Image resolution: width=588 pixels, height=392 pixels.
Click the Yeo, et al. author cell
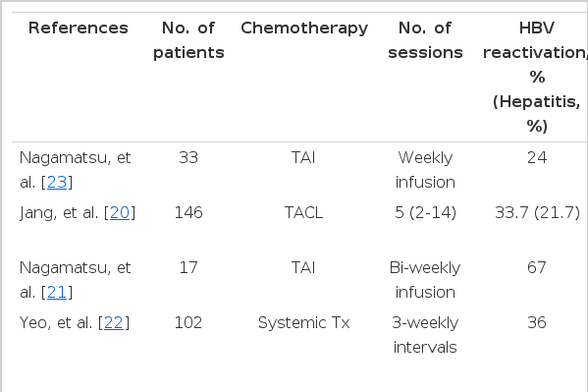pyautogui.click(x=75, y=323)
